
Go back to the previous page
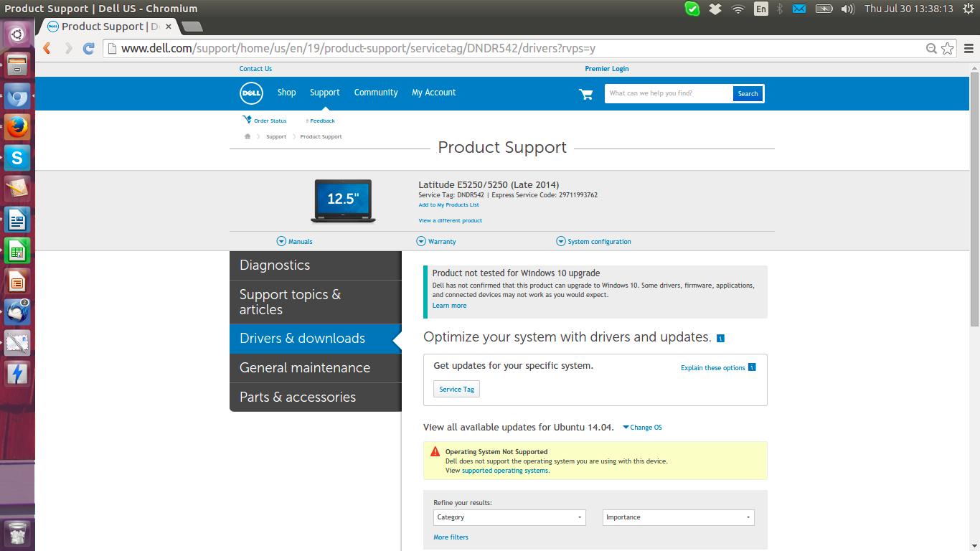47,48
